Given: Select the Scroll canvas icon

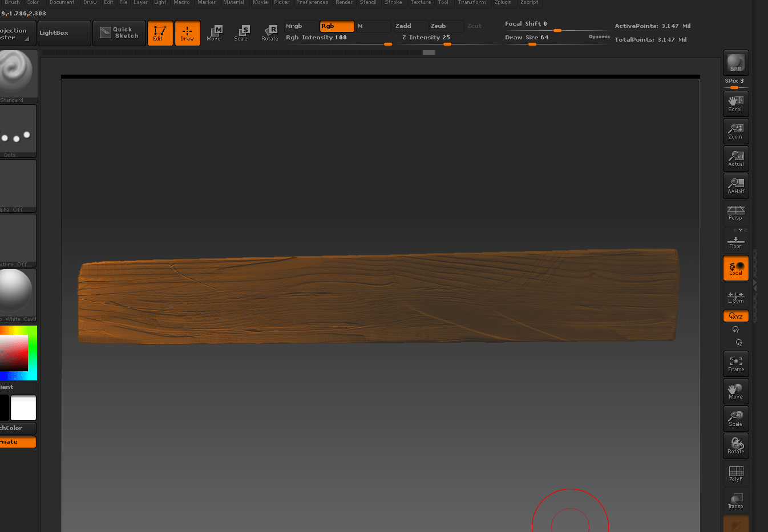Looking at the screenshot, I should (735, 103).
